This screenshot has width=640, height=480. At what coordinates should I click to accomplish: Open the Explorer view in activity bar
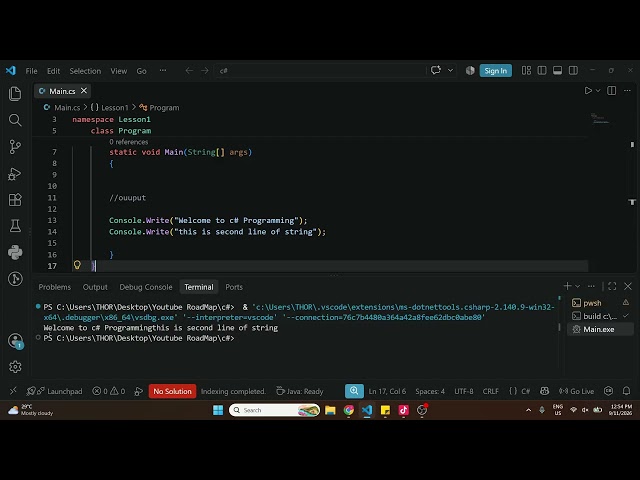click(x=15, y=94)
